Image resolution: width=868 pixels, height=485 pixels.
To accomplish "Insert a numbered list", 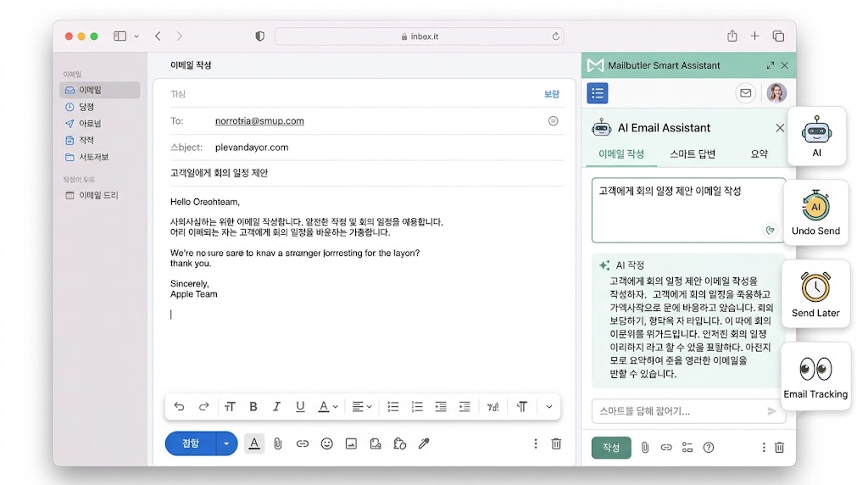I will coord(417,407).
